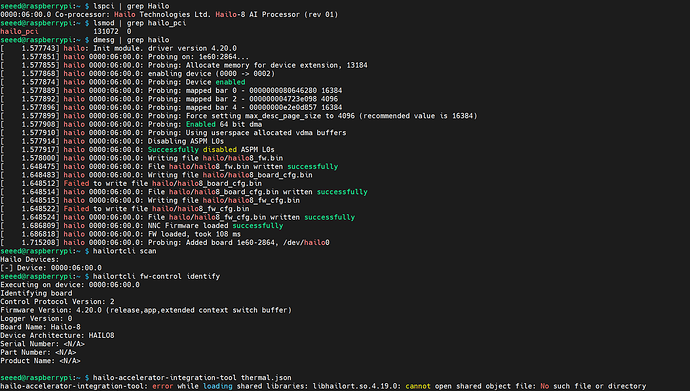Click the 'Logger Version: 0' line
690x391 pixels.
pos(36,318)
